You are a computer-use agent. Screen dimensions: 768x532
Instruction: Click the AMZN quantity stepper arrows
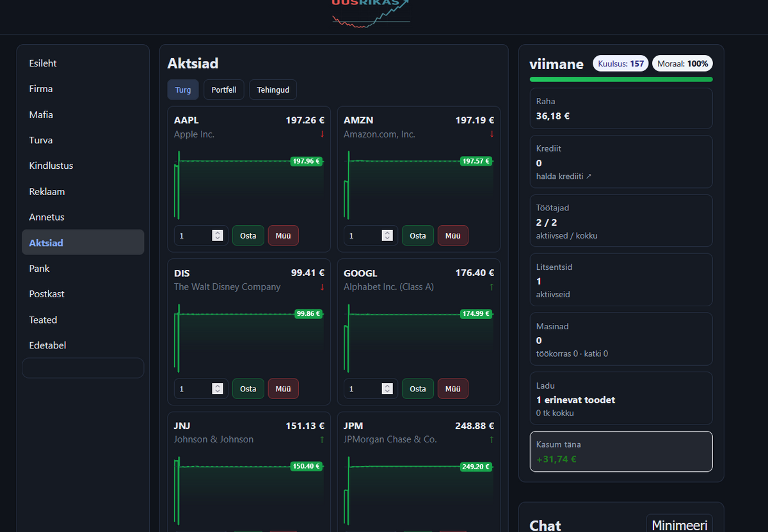(387, 235)
